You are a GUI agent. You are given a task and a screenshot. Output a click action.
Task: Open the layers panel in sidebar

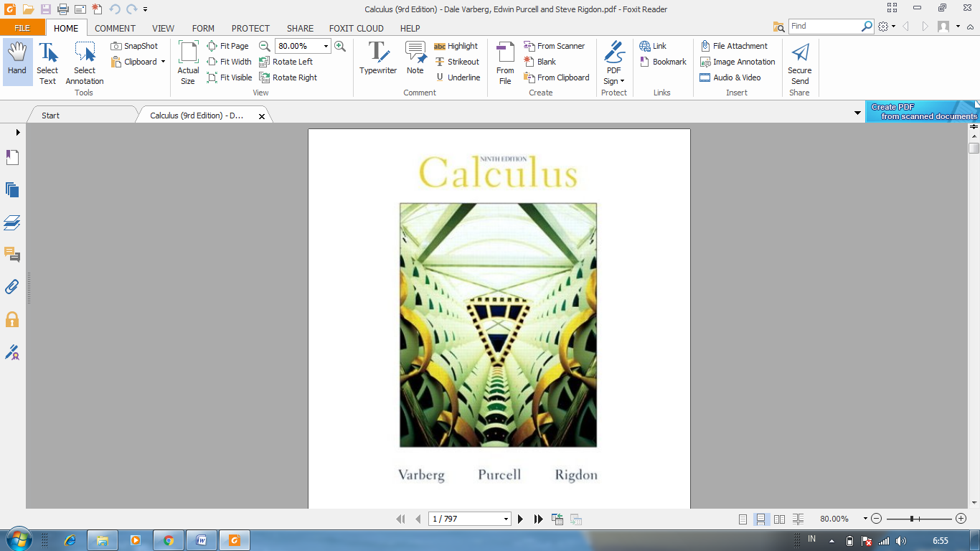[12, 222]
